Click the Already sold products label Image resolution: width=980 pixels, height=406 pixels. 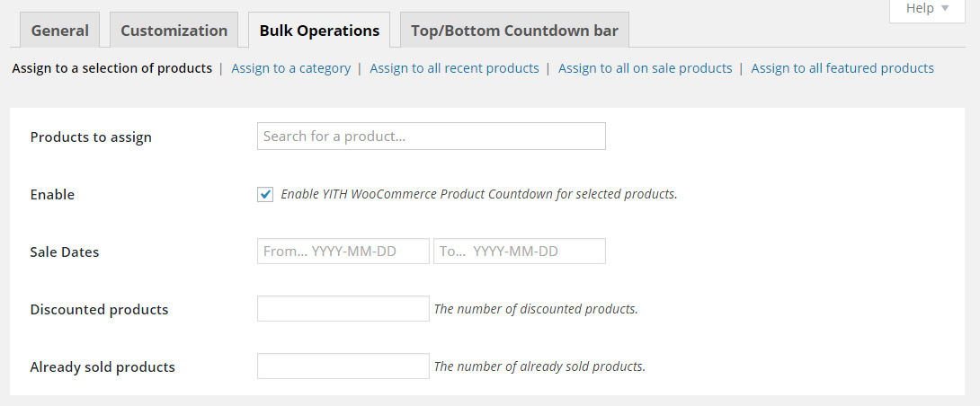pos(102,367)
